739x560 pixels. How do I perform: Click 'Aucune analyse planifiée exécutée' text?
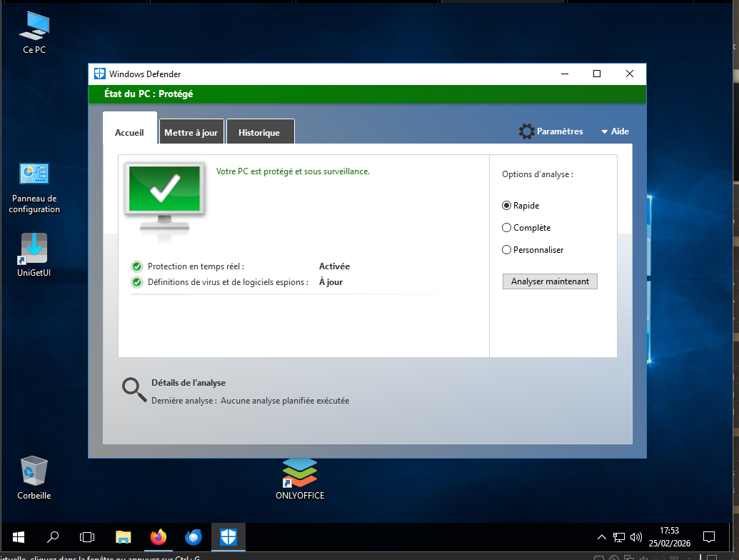(285, 401)
